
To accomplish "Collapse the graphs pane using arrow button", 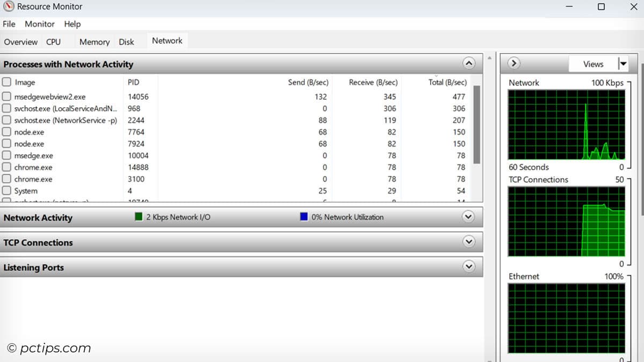I will [514, 64].
